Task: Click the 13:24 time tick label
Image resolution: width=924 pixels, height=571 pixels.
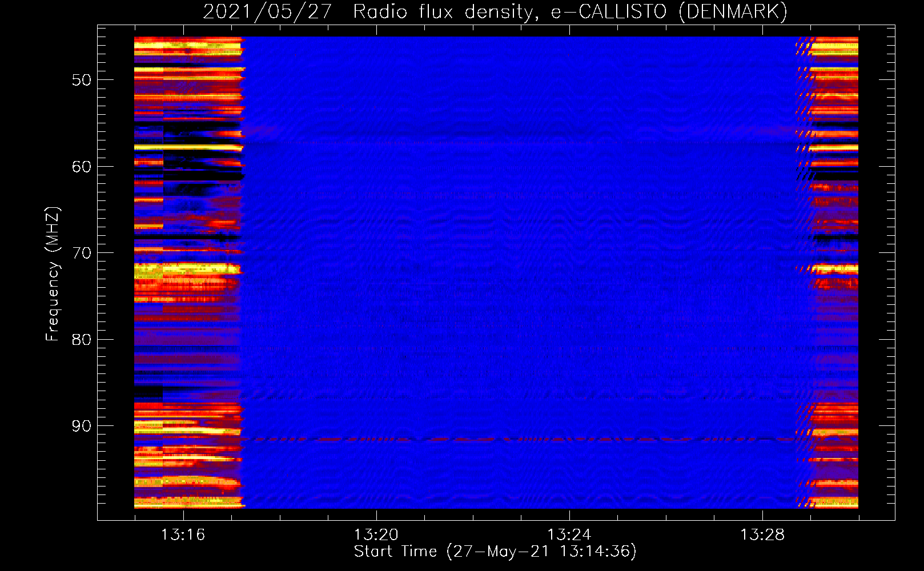Action: pos(569,534)
